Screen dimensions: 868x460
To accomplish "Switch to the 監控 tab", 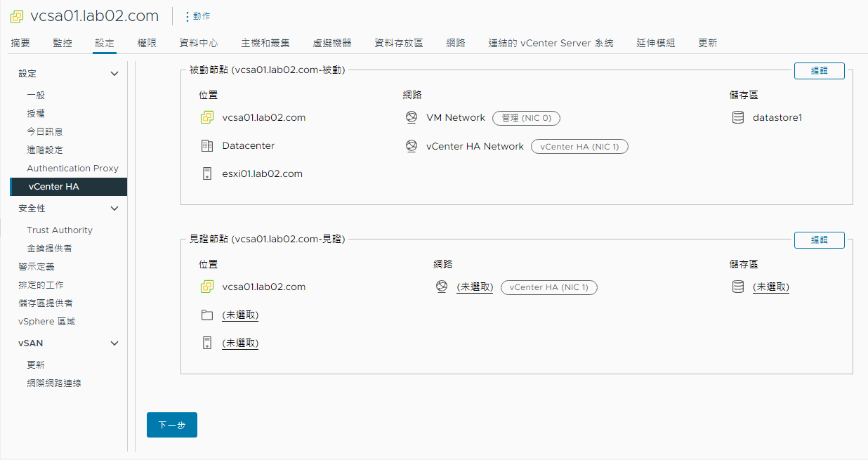I will click(63, 43).
